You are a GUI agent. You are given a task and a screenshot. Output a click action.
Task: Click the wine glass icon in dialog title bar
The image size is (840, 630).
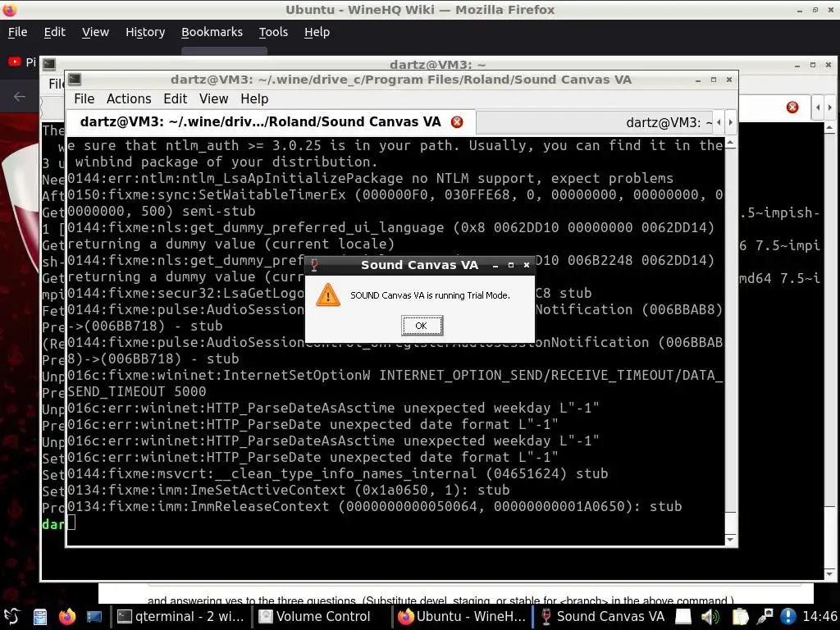point(314,265)
